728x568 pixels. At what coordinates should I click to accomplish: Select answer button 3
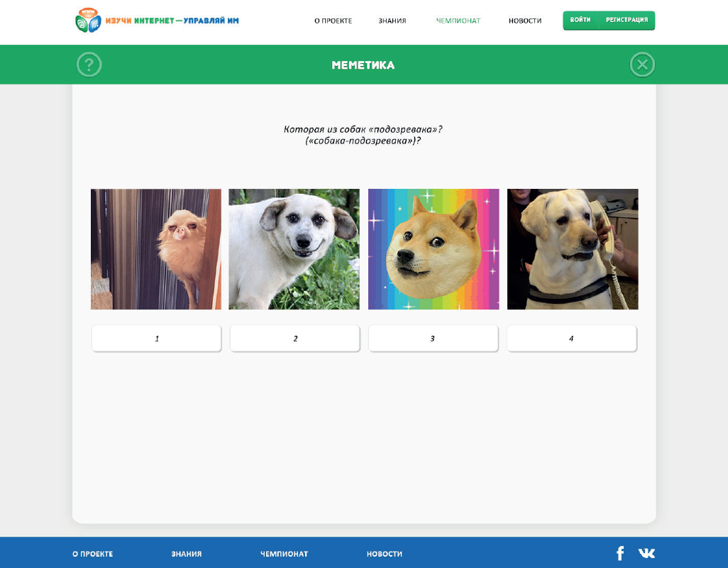pos(433,338)
